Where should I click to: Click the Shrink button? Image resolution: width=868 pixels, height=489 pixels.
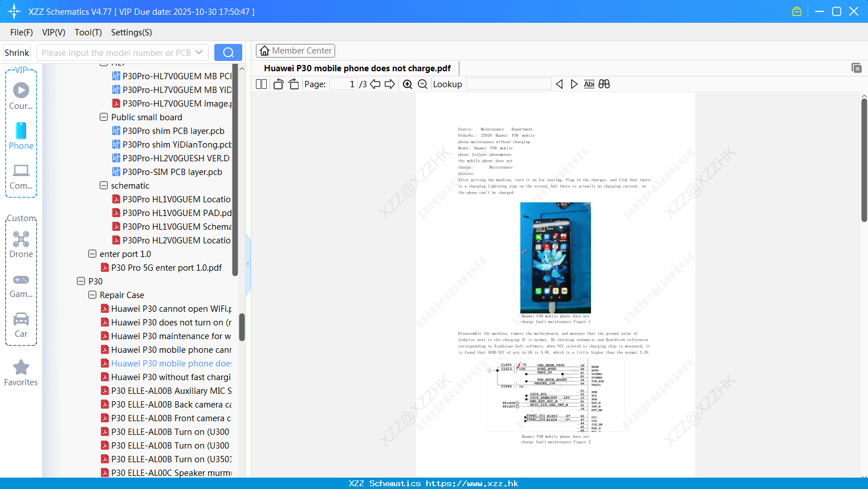click(x=17, y=52)
